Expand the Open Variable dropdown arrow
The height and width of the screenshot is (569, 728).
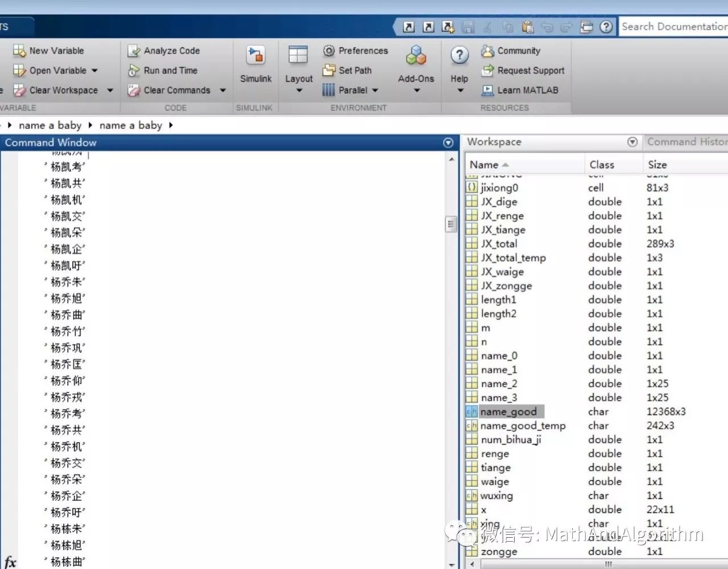click(x=94, y=71)
